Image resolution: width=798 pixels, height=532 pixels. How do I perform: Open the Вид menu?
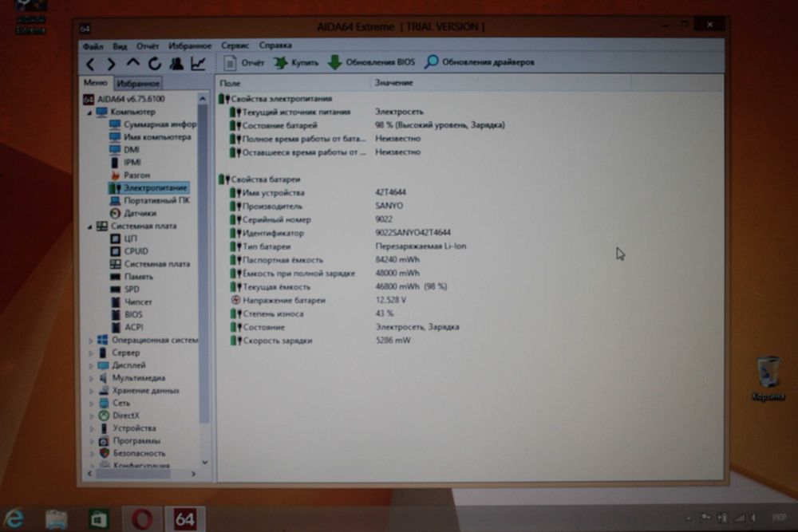[120, 46]
